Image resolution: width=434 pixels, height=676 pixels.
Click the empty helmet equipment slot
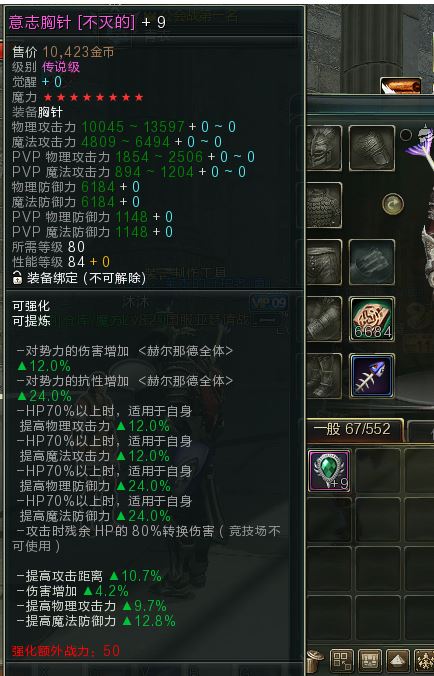[x=324, y=148]
